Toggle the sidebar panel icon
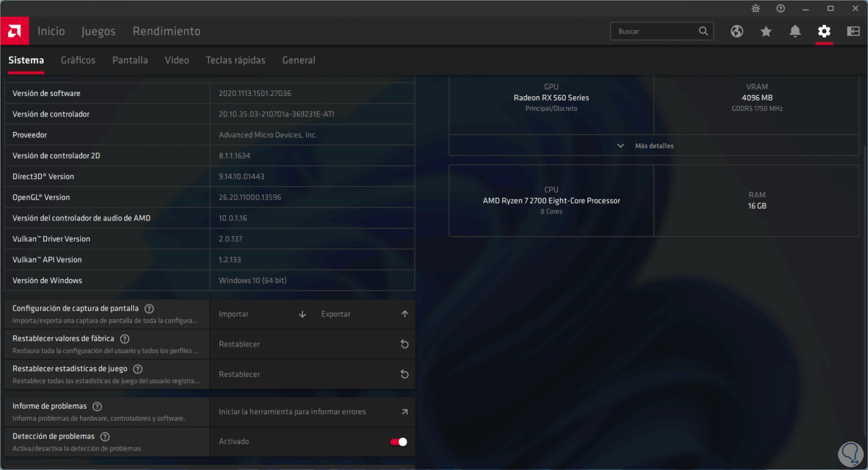Screen dimensions: 868x470 (x=853, y=32)
